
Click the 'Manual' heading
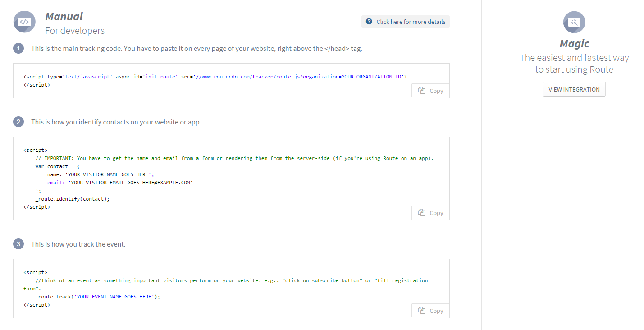pos(64,17)
